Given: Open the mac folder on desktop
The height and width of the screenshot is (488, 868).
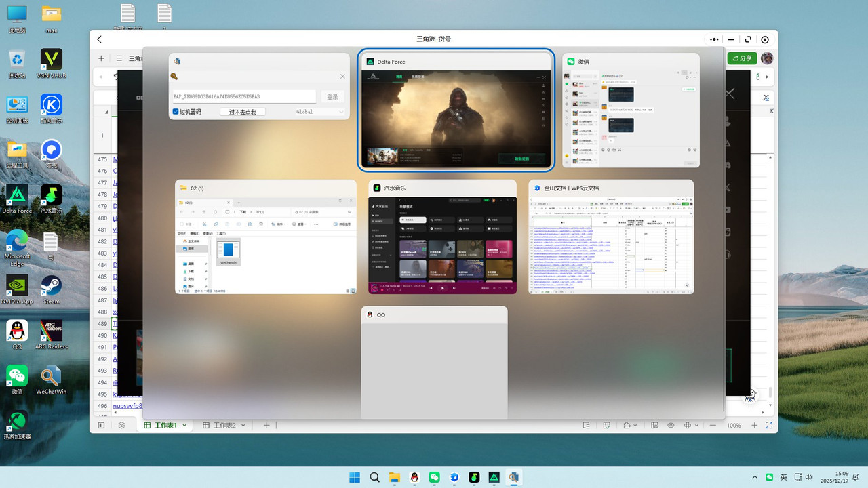Looking at the screenshot, I should (x=52, y=18).
